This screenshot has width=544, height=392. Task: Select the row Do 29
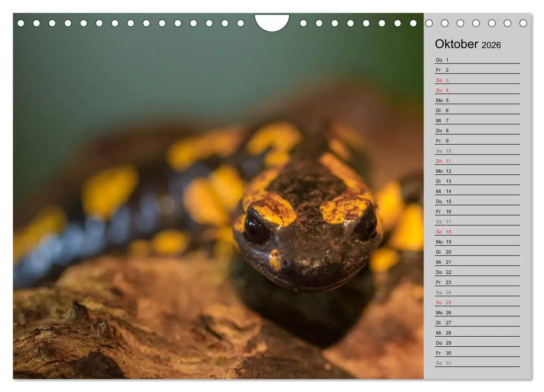pyautogui.click(x=477, y=343)
